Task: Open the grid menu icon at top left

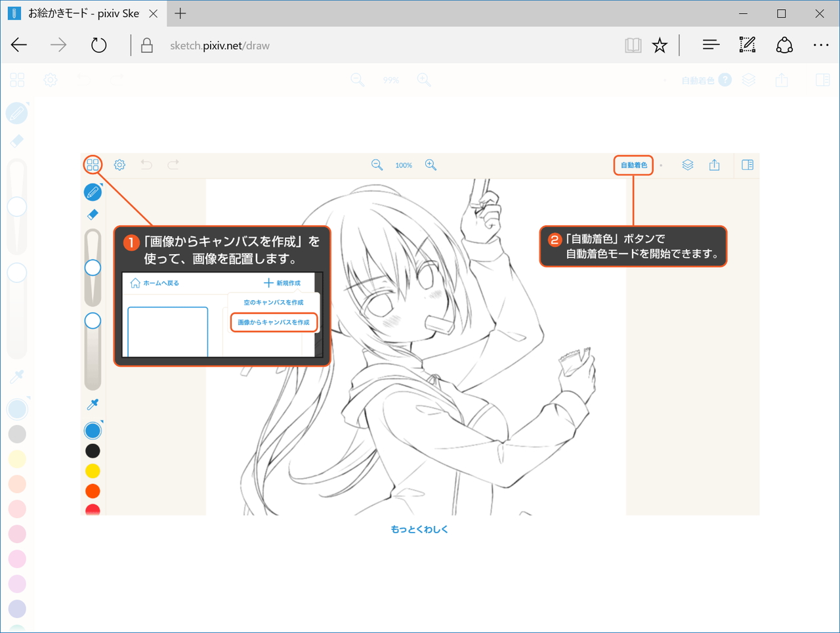Action: 93,165
